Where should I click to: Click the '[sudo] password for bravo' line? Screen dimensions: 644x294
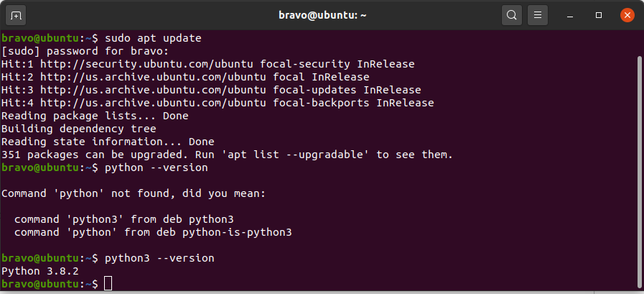click(85, 52)
